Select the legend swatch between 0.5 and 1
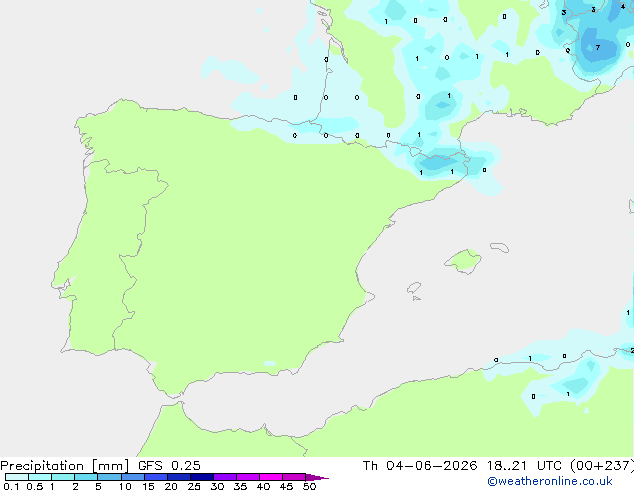Viewport: 634px width, 490px height. coord(40,477)
